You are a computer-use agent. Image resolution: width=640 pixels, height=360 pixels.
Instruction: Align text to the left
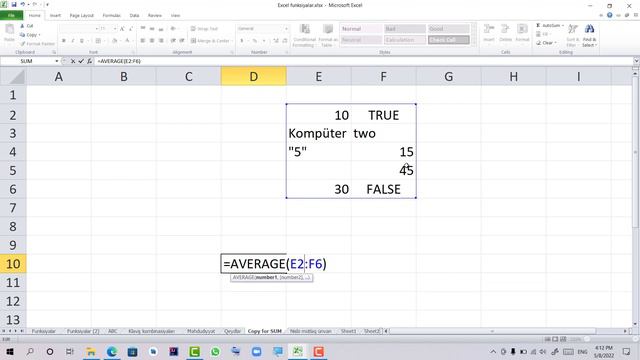coord(143,41)
